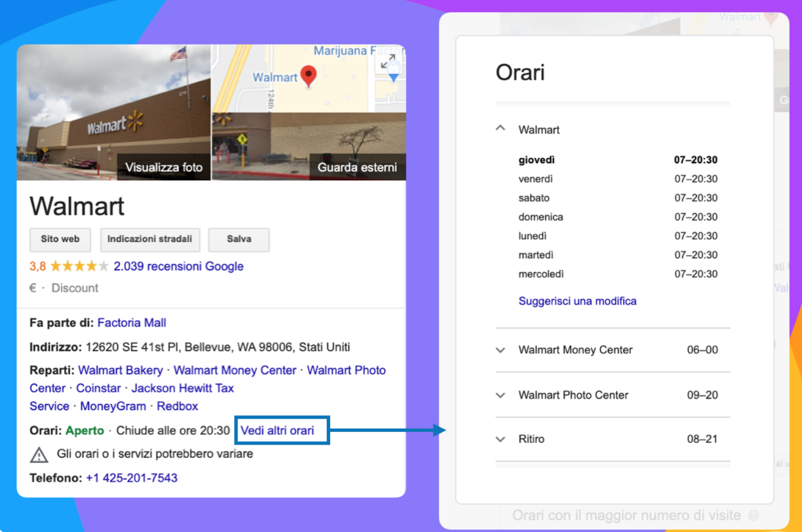Open Guarda esterni street view thumbnail
Image resolution: width=802 pixels, height=532 pixels.
[309, 146]
